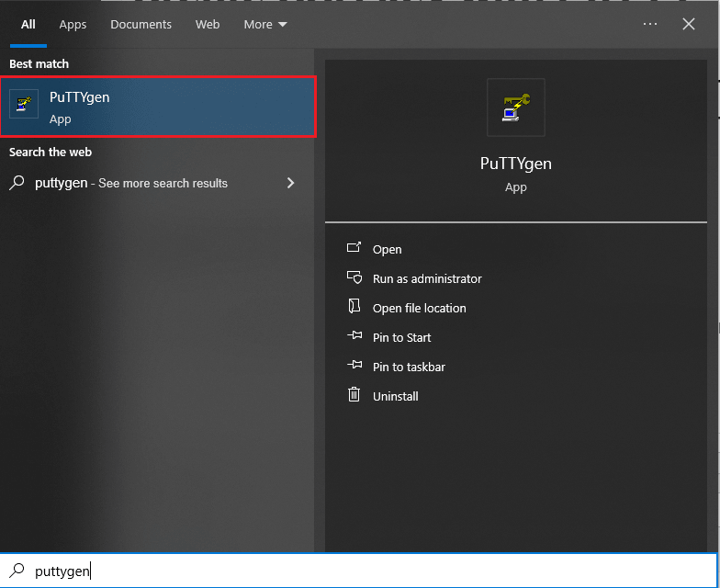Open the three-dots options menu
The image size is (720, 588).
[650, 24]
